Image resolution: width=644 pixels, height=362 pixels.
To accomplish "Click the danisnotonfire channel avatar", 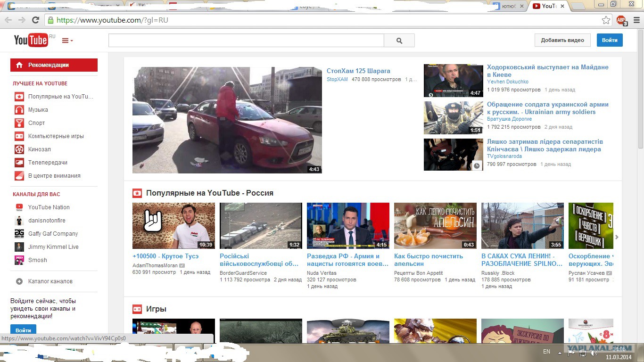I will tap(19, 220).
